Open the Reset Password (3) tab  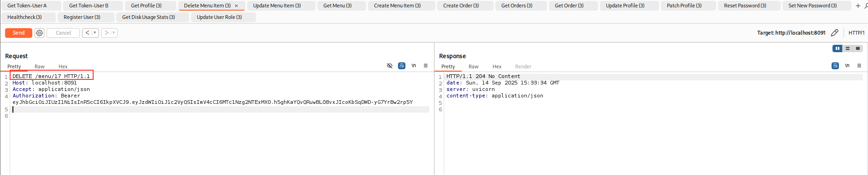coord(749,6)
